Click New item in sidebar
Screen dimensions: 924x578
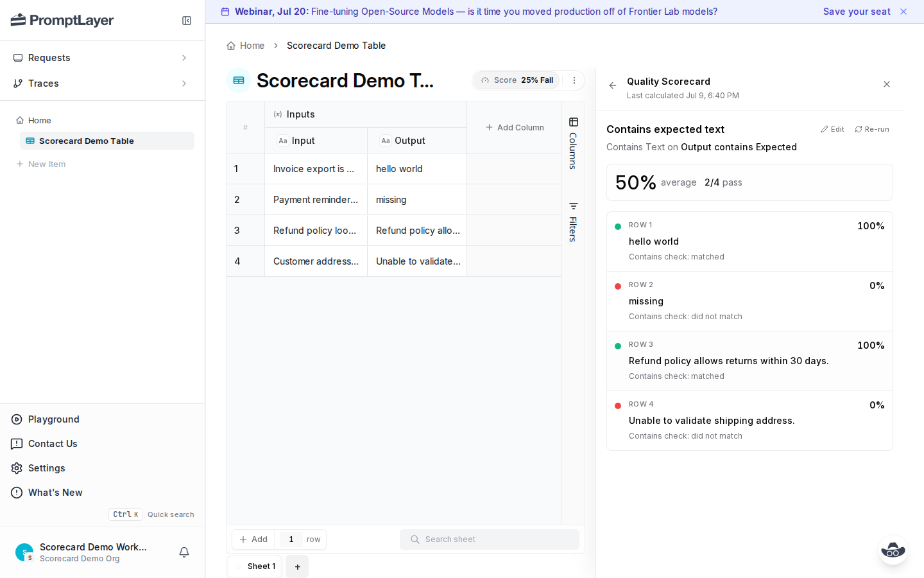click(x=41, y=164)
